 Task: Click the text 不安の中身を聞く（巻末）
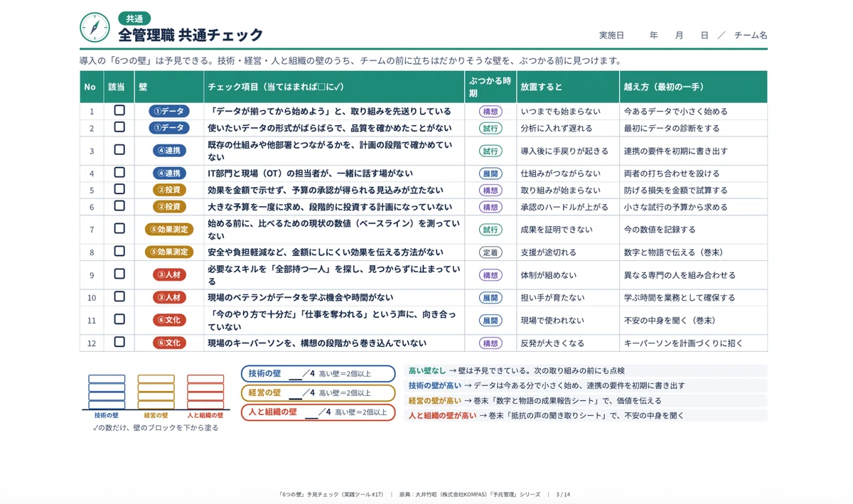(670, 321)
